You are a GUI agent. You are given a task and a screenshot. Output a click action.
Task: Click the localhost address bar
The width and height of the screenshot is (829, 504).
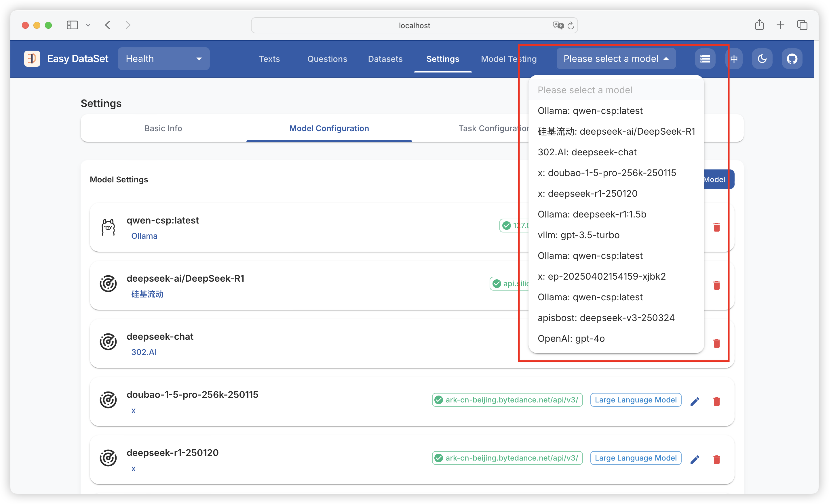tap(414, 26)
